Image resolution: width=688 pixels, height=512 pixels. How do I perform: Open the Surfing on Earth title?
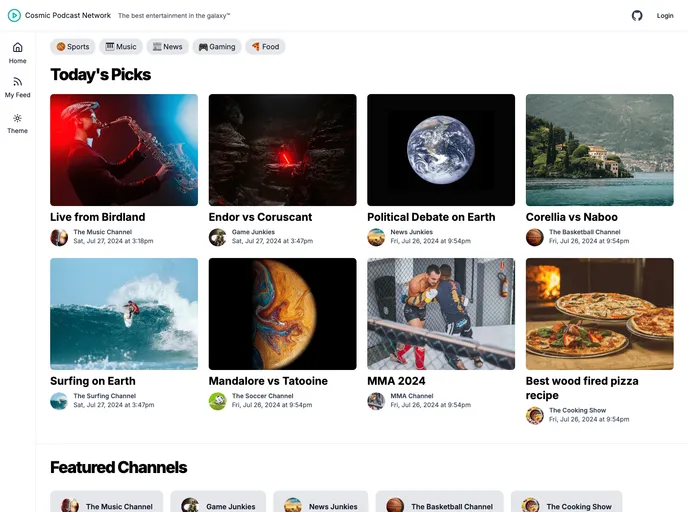tap(93, 381)
